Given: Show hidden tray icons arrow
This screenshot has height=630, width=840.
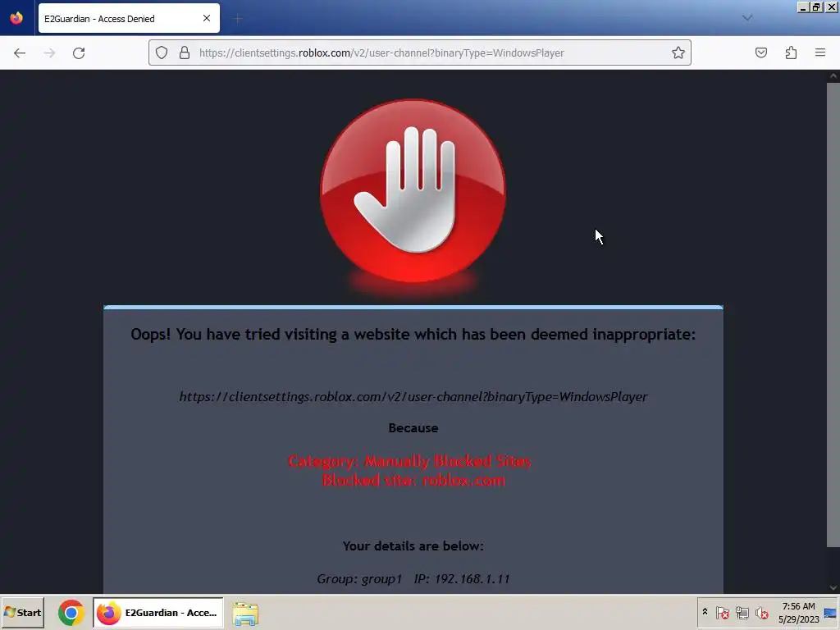Looking at the screenshot, I should pos(705,612).
